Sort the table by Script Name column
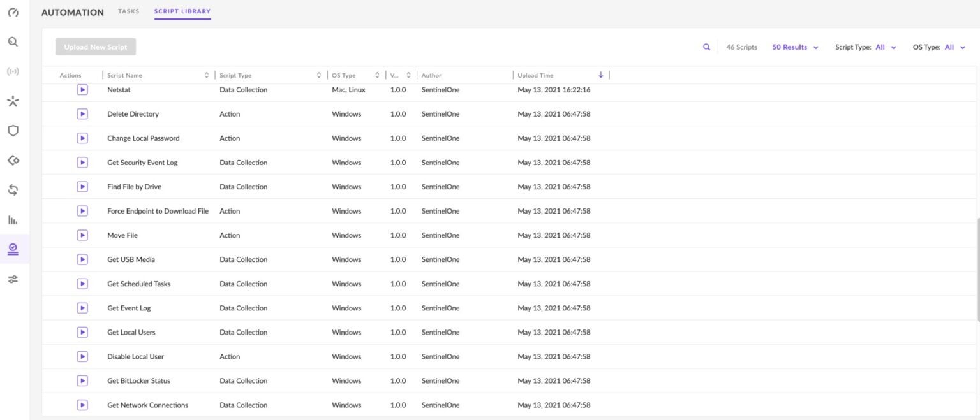 [x=125, y=75]
